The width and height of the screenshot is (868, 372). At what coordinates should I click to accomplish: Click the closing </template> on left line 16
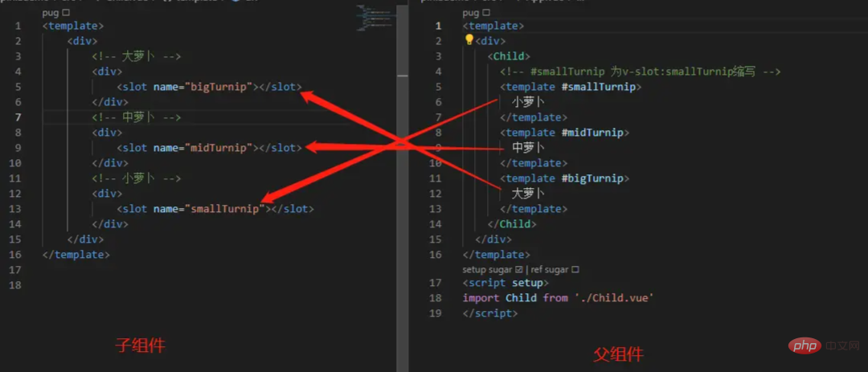76,255
